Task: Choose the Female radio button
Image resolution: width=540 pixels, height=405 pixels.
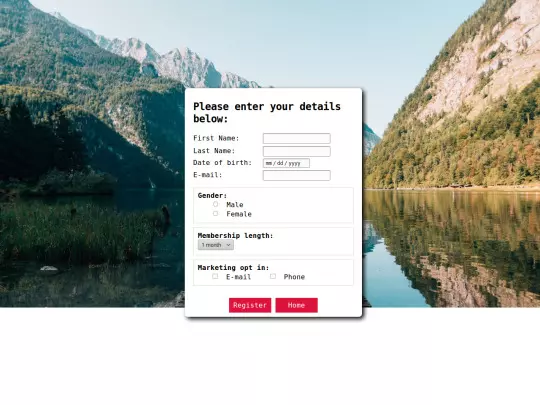Action: point(215,214)
